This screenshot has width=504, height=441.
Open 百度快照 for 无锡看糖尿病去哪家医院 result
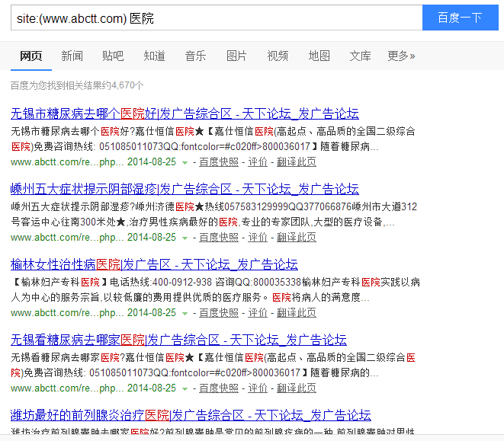(x=219, y=388)
